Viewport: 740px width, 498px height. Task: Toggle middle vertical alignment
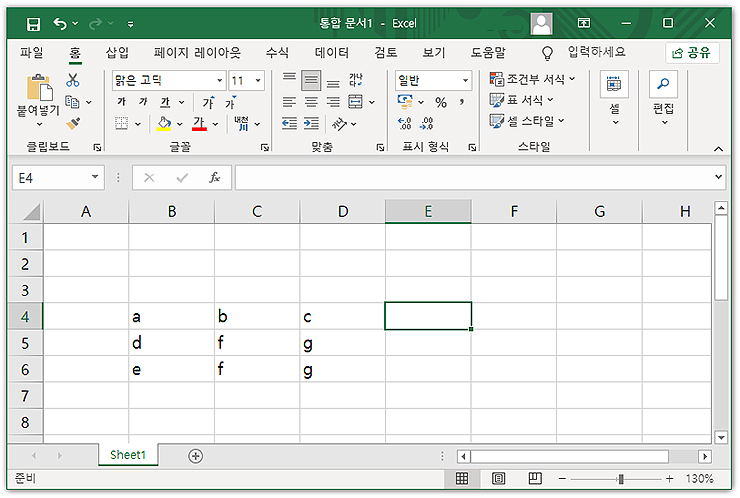(311, 80)
